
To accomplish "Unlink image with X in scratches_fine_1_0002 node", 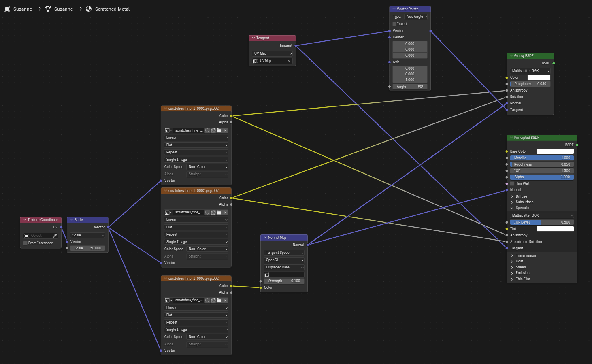I will coord(225,213).
